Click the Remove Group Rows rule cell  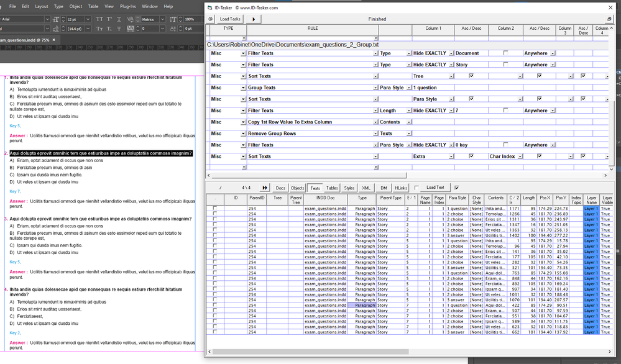pyautogui.click(x=313, y=134)
